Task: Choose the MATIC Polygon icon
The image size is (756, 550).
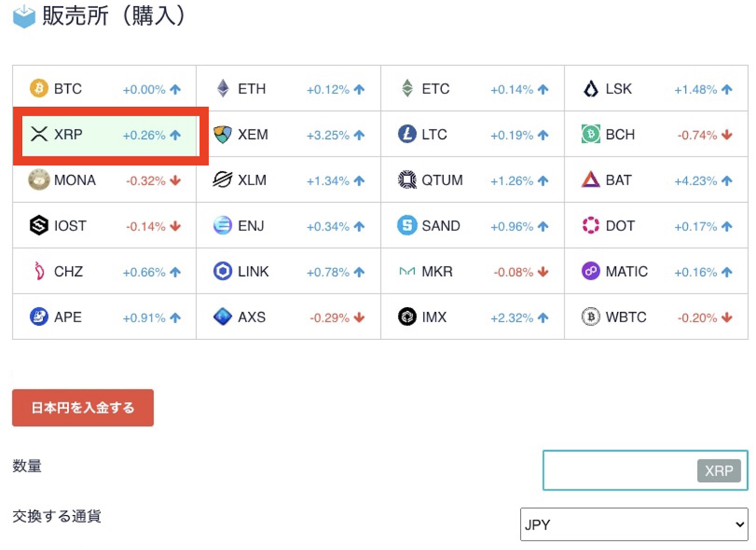Action: pos(591,271)
